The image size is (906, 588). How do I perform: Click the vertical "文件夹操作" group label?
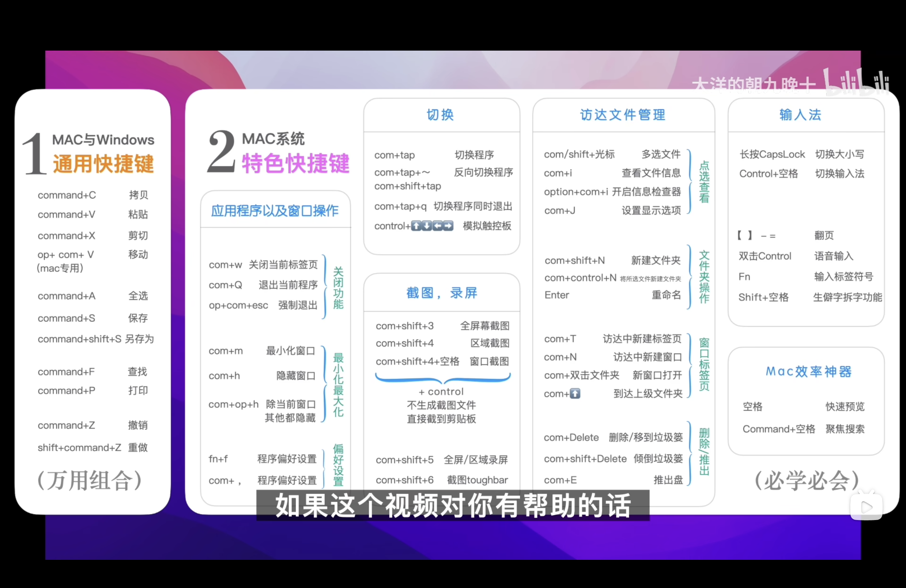click(x=704, y=277)
